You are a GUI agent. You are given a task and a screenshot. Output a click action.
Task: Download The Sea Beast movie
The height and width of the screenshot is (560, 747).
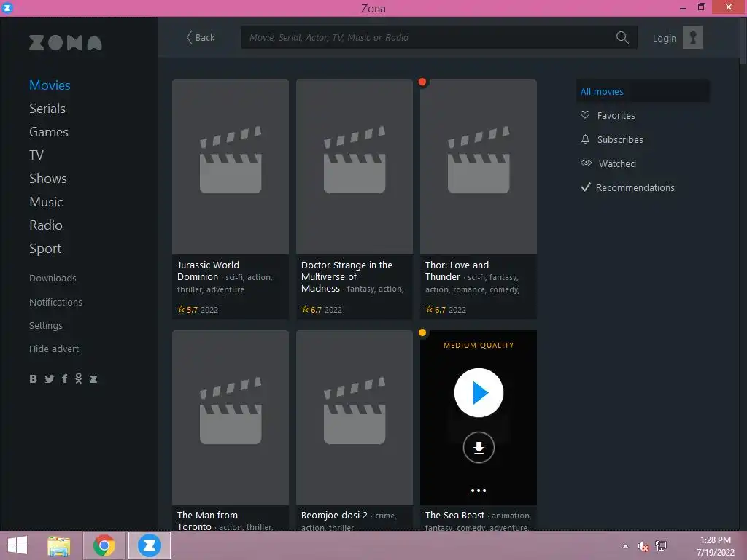[479, 447]
